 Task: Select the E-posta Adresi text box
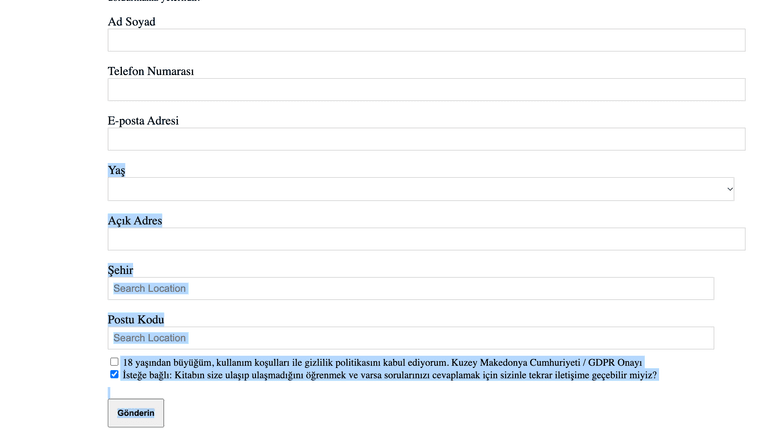click(x=426, y=139)
